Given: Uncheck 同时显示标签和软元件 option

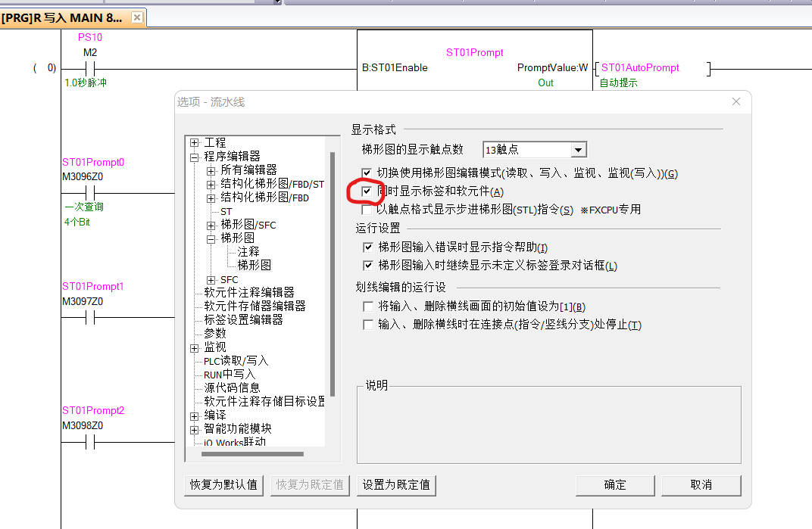Looking at the screenshot, I should pos(367,192).
